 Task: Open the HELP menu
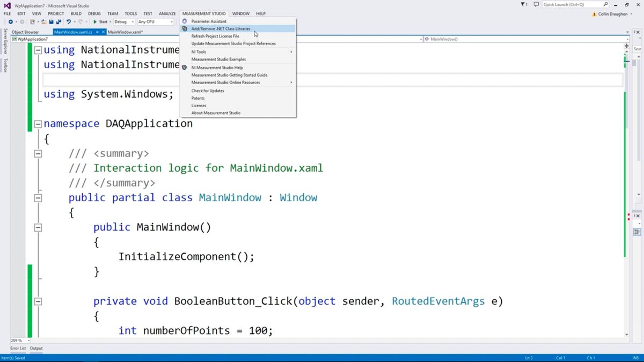(x=261, y=13)
